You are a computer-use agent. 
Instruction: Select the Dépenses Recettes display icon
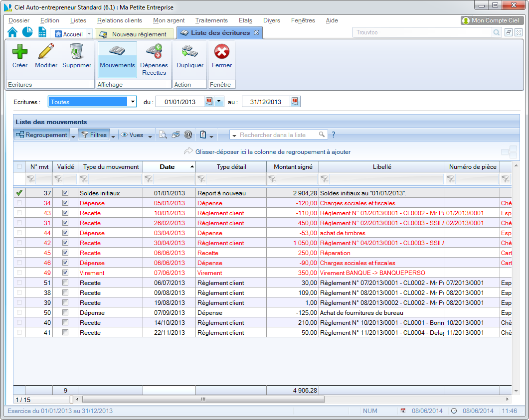154,52
